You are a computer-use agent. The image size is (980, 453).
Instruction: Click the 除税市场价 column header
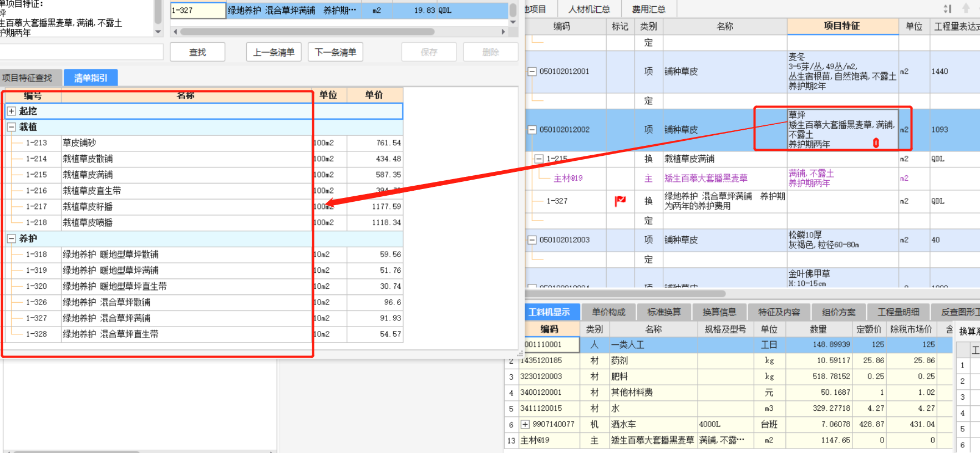coord(911,329)
